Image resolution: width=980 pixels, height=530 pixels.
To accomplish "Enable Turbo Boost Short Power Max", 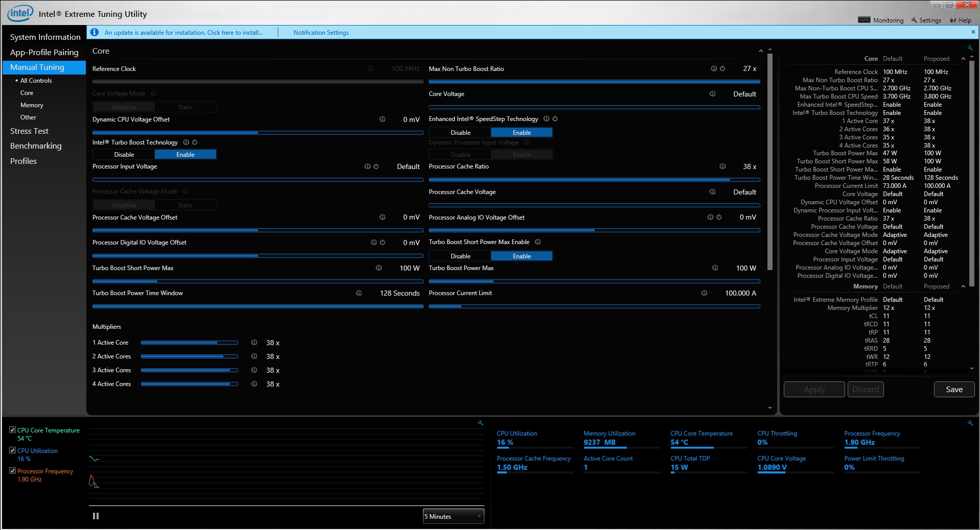I will (x=522, y=256).
